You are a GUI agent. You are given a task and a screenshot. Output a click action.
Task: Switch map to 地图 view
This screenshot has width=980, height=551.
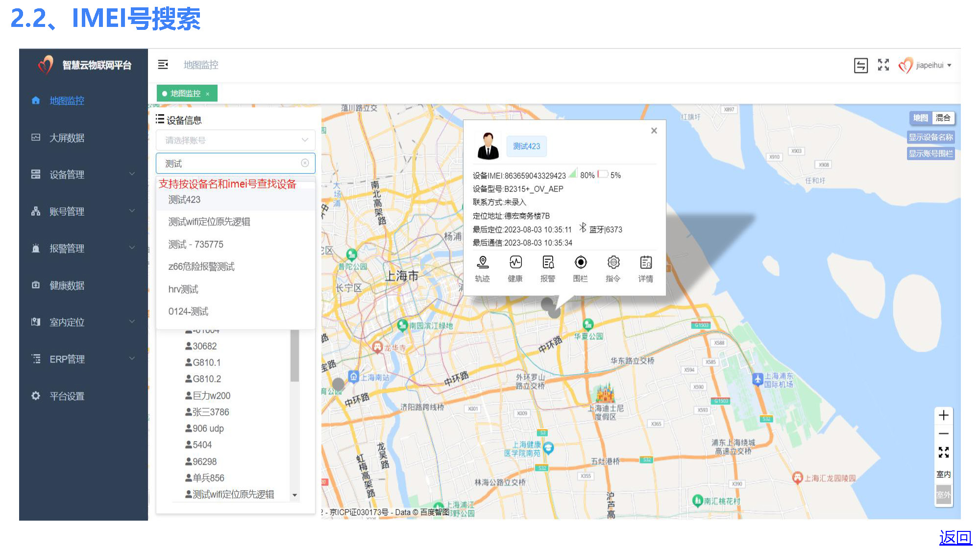coord(921,118)
